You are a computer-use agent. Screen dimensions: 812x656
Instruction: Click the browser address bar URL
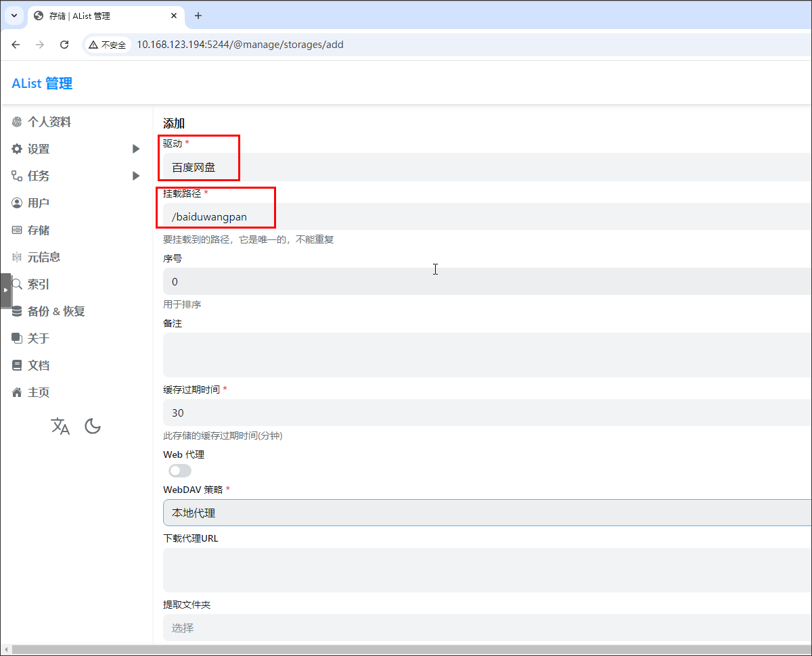tap(240, 45)
